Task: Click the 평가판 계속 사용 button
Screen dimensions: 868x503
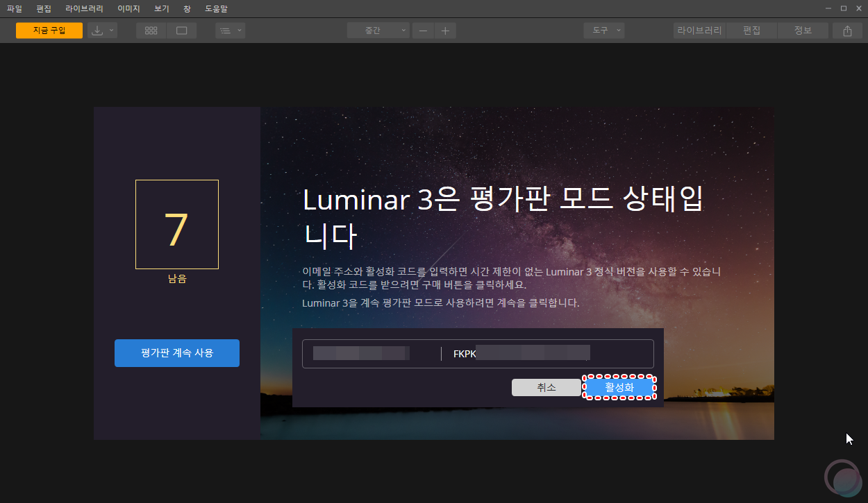Action: (x=177, y=353)
